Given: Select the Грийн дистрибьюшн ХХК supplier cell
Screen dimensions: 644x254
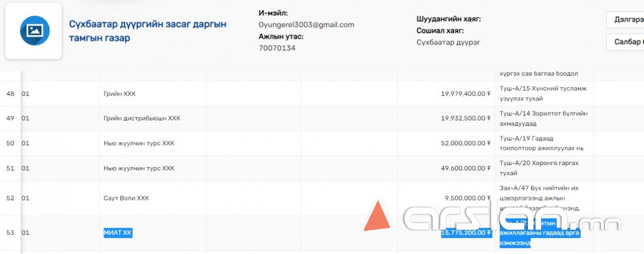Looking at the screenshot, I should (x=142, y=118).
